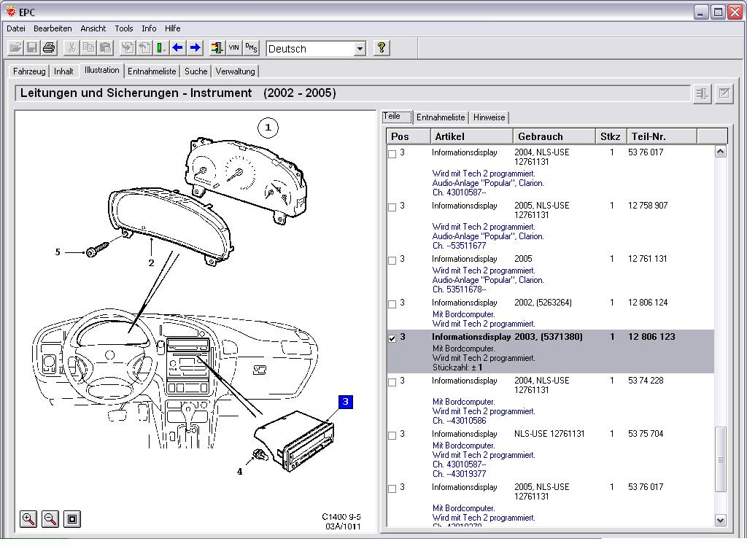Navigate forward with the blue right arrow
The image size is (747, 560).
[x=195, y=48]
